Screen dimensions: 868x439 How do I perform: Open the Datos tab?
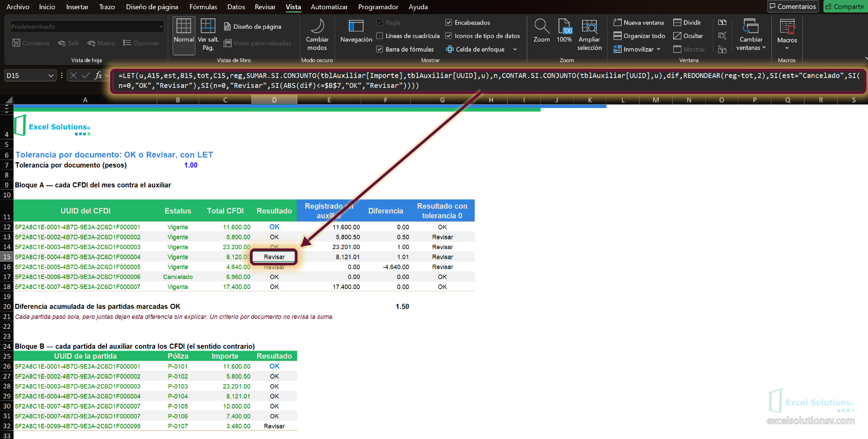coord(236,7)
